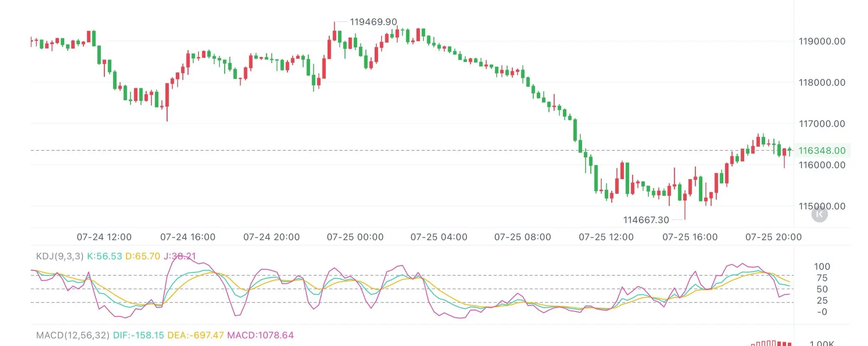Select the KDJ(9,3,3) indicator label
Viewport: 868px width, 346px height.
60,256
